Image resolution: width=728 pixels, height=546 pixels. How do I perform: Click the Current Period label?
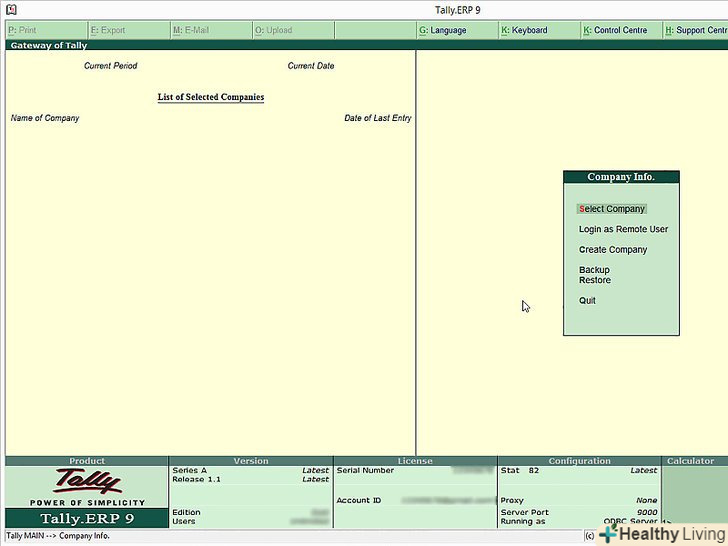pyautogui.click(x=110, y=66)
